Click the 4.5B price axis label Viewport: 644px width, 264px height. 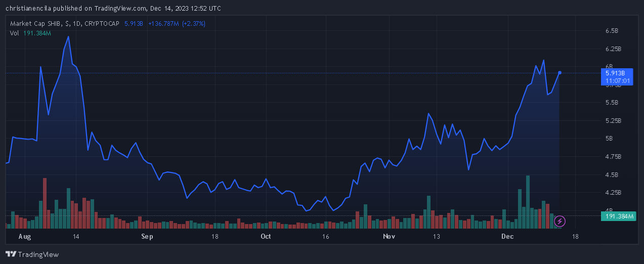[612, 175]
